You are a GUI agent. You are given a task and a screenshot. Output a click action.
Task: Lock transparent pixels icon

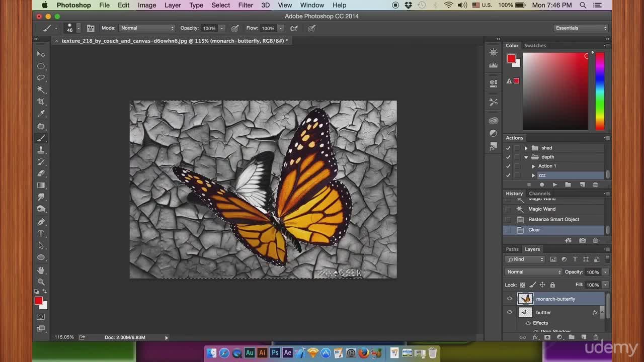tap(522, 285)
